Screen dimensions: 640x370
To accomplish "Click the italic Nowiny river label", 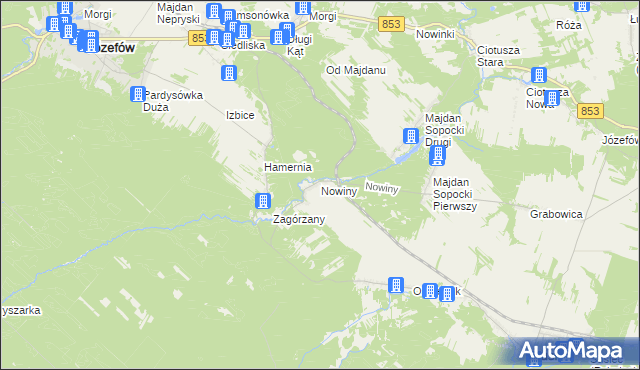I will pos(382,188).
